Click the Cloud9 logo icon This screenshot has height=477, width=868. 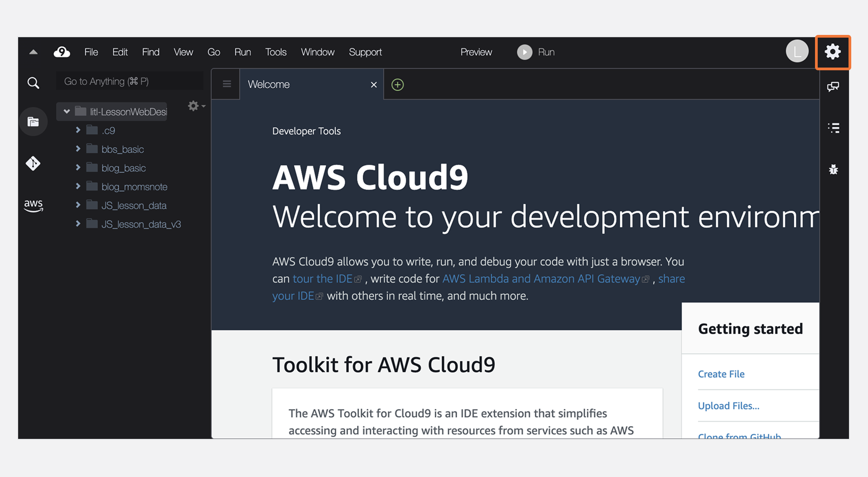[x=62, y=52]
